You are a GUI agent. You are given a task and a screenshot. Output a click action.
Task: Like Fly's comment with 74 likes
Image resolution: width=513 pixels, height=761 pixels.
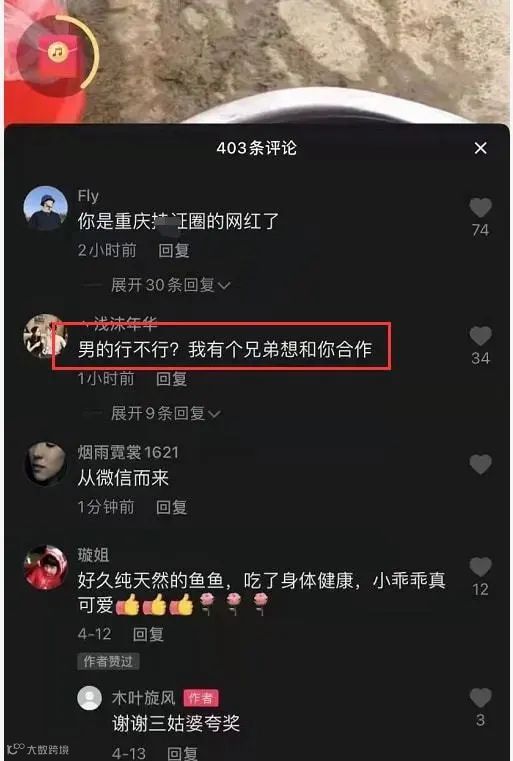(480, 208)
